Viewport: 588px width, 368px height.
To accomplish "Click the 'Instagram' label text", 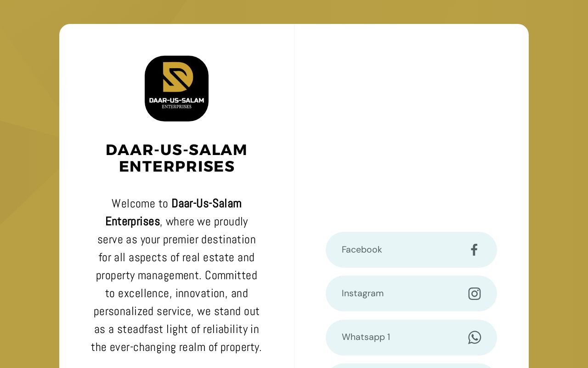I will click(362, 293).
